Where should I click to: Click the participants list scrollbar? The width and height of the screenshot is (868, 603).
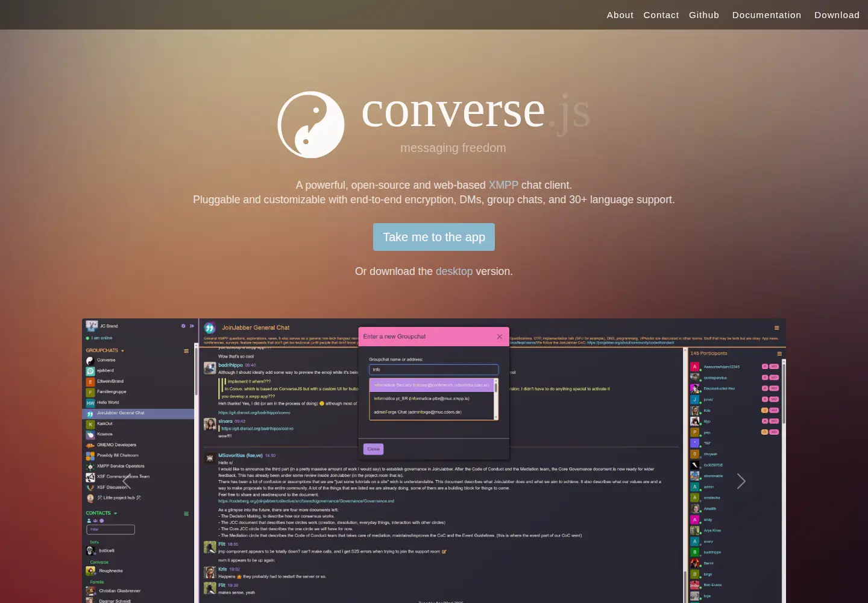coord(784,482)
